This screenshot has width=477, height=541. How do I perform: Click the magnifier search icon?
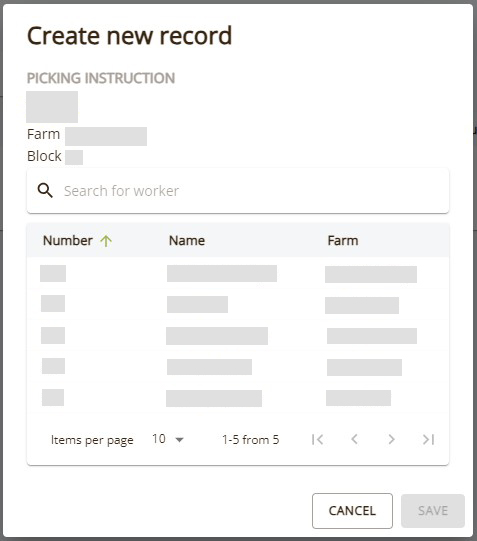point(45,190)
